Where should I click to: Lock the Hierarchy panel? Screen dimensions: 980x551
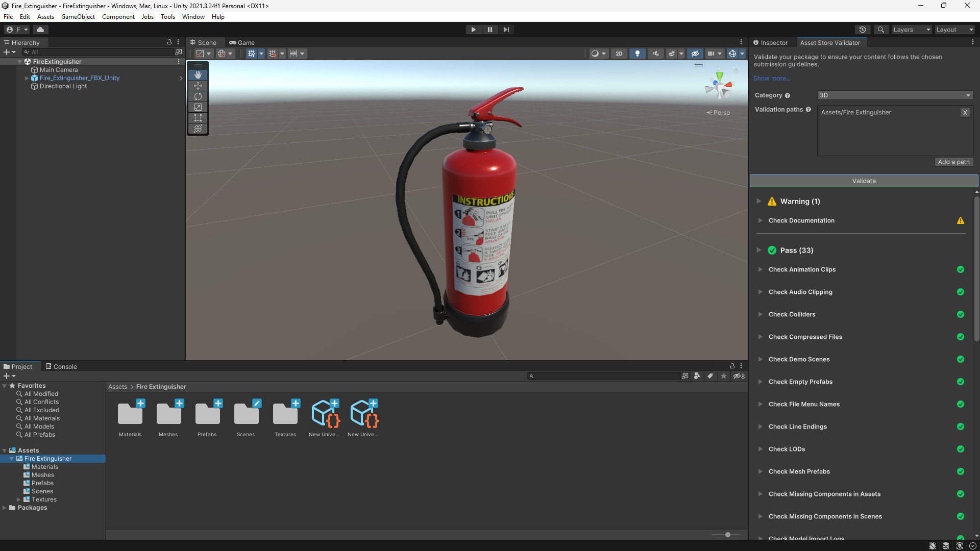pyautogui.click(x=169, y=42)
